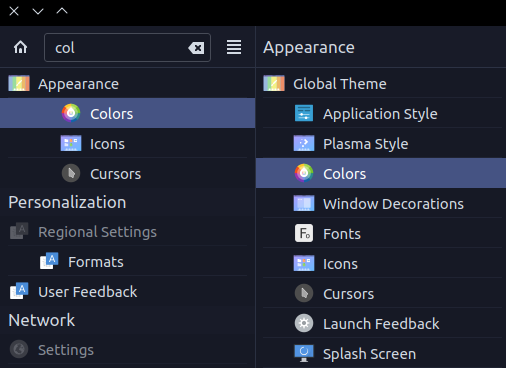Open Window Decorations settings
Screen dimensions: 506x368
pos(382,203)
